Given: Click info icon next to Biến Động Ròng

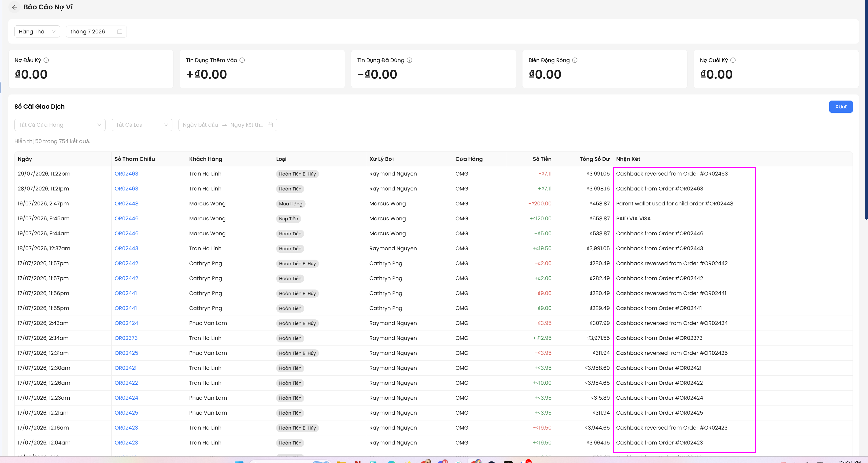Looking at the screenshot, I should pyautogui.click(x=575, y=60).
